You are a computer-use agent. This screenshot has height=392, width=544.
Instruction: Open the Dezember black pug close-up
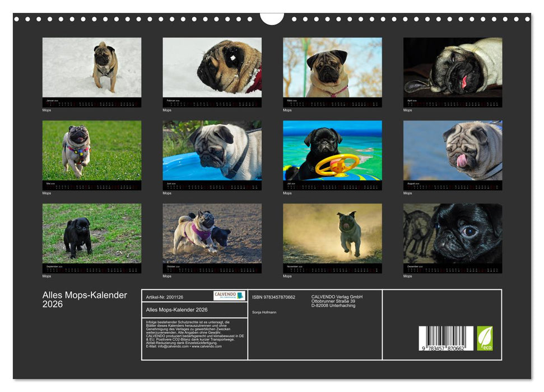click(x=452, y=234)
